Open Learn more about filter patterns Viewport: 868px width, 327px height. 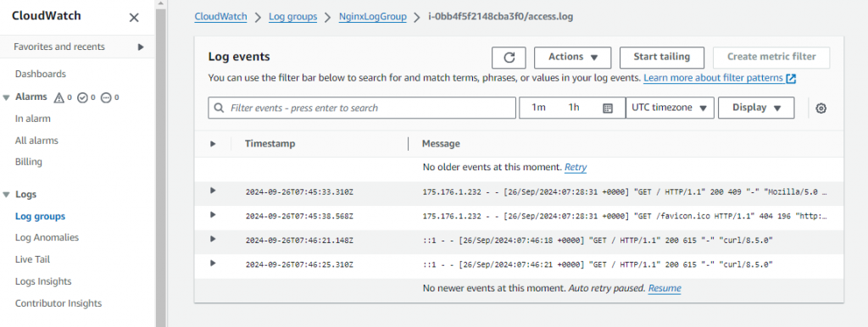[x=714, y=78]
